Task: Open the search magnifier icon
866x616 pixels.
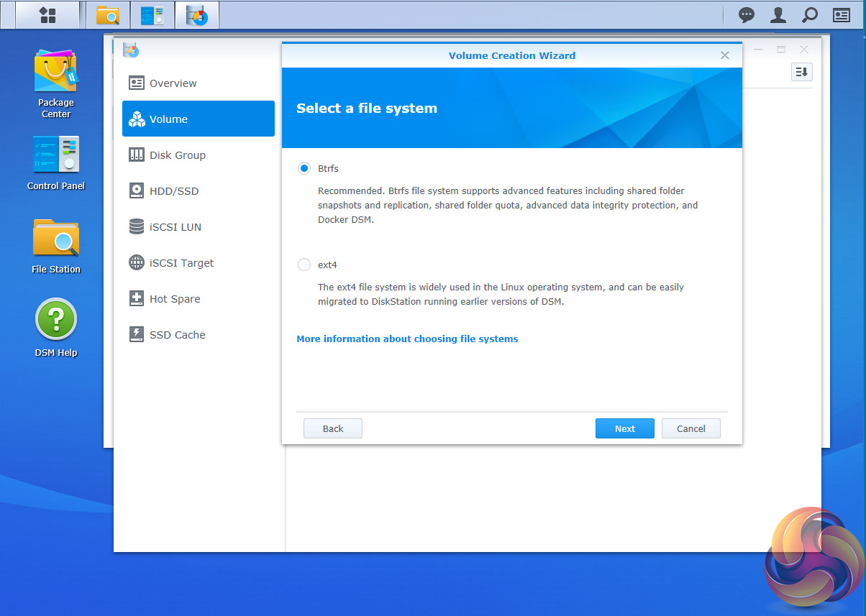Action: [x=810, y=14]
